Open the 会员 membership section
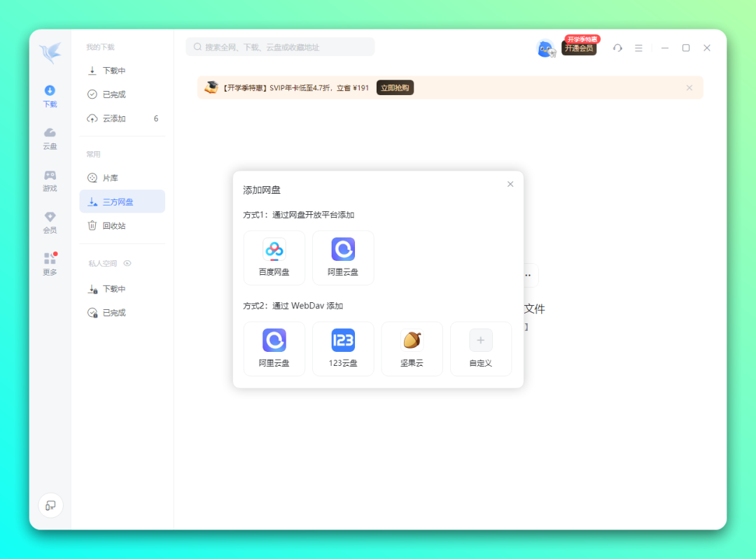The image size is (756, 559). [x=50, y=222]
